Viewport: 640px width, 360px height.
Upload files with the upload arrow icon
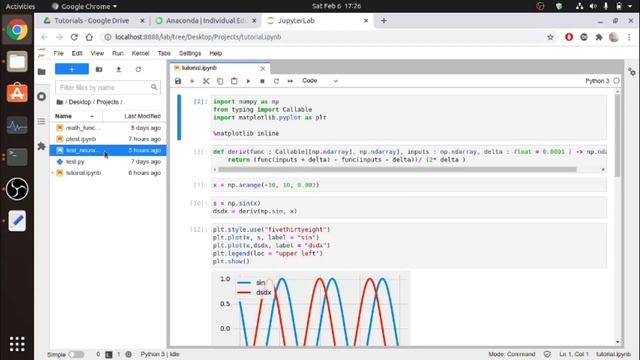(x=119, y=69)
